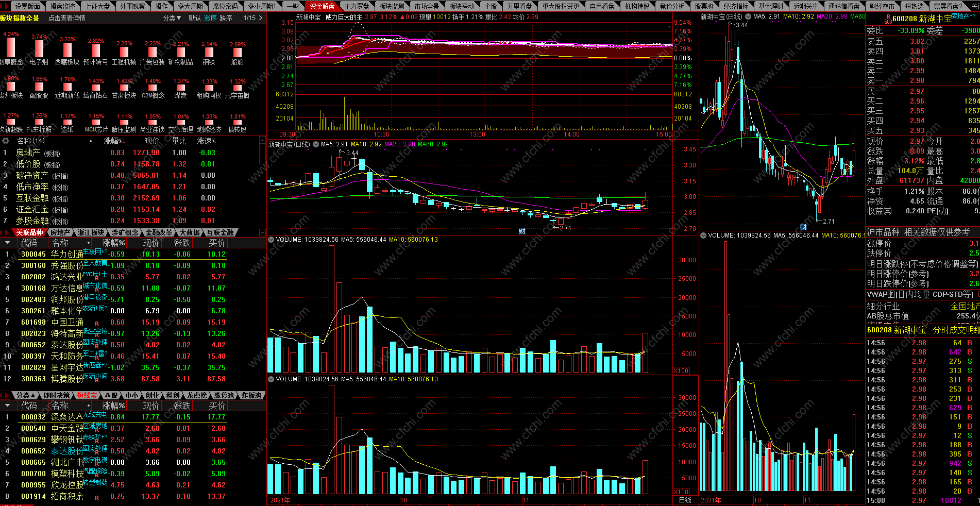Select the 涨序 sort option
This screenshot has height=506, width=980.
tap(210, 18)
